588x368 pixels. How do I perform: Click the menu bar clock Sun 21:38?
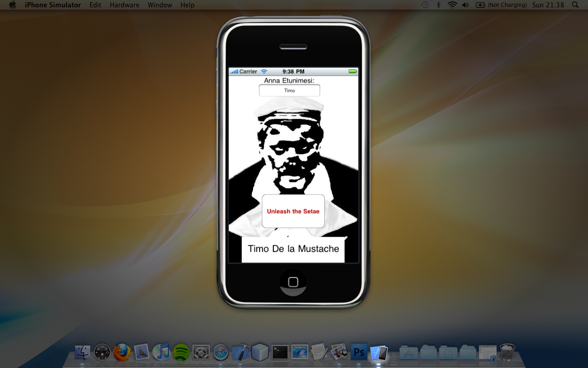[x=548, y=5]
